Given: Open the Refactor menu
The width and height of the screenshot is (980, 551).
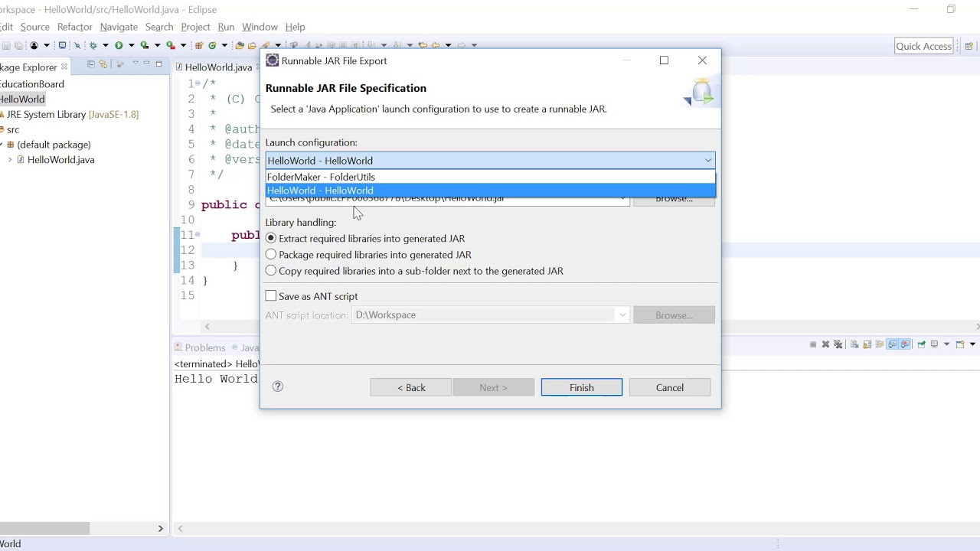Looking at the screenshot, I should (x=74, y=27).
